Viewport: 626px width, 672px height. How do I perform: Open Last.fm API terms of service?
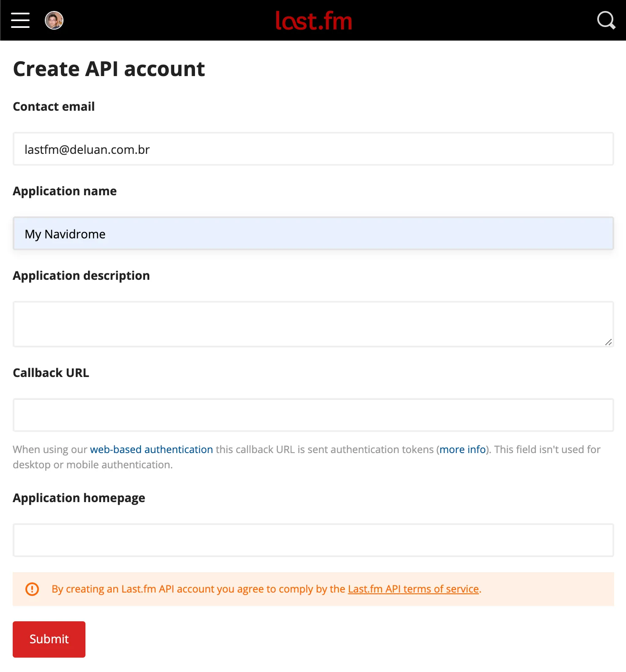(x=413, y=589)
